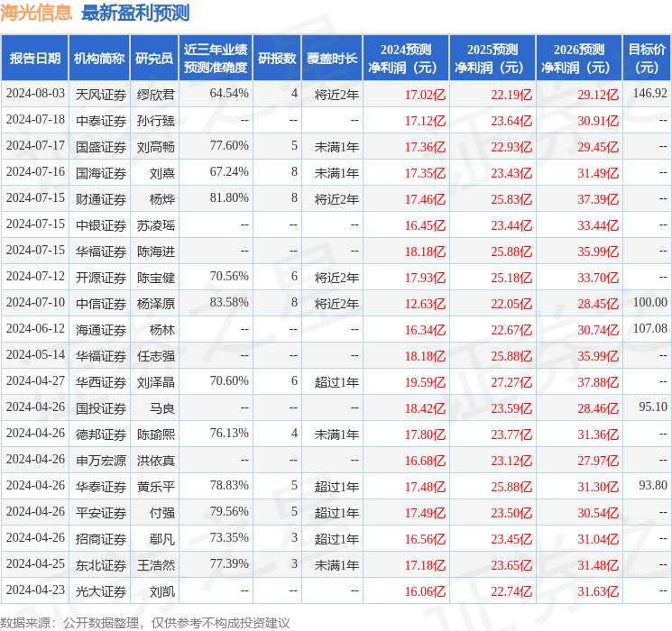Select analyst 缪欣君
The image size is (672, 631).
(x=155, y=95)
